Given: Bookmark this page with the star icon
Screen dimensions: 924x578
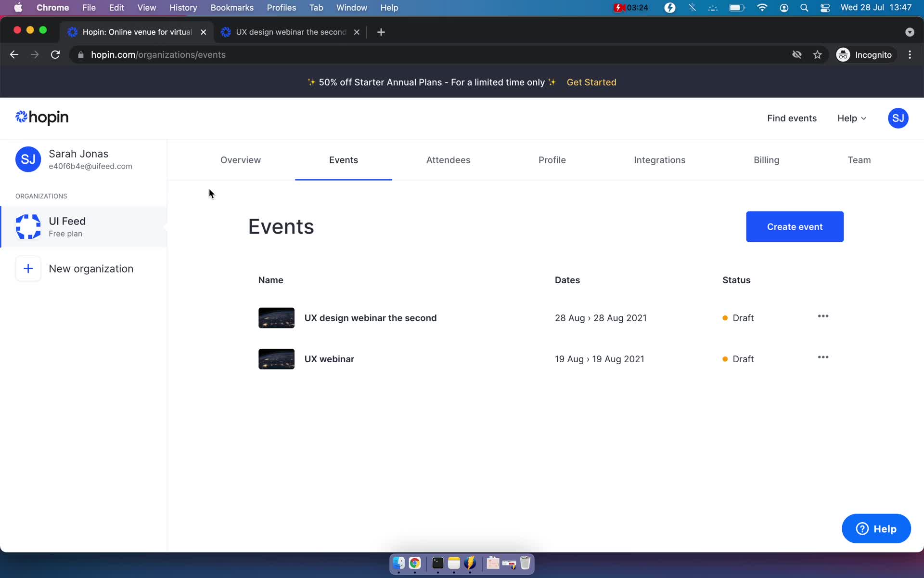Looking at the screenshot, I should [817, 54].
